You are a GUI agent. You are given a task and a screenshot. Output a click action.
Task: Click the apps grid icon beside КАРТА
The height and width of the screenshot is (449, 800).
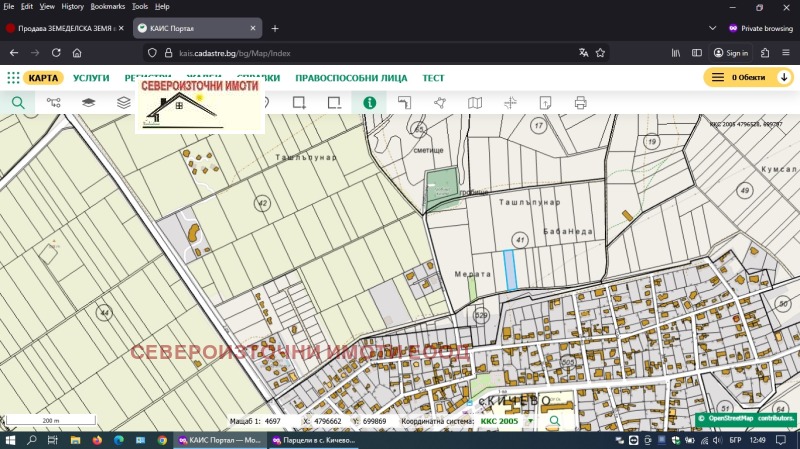coord(13,77)
